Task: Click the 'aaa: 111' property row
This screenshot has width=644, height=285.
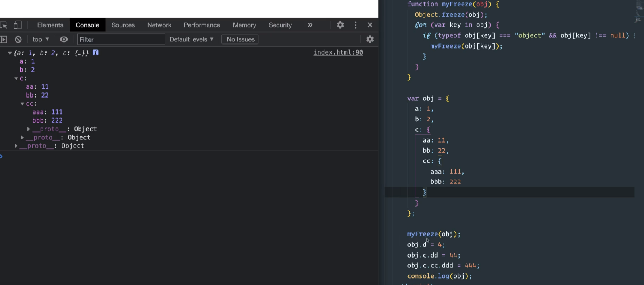Action: click(x=47, y=112)
